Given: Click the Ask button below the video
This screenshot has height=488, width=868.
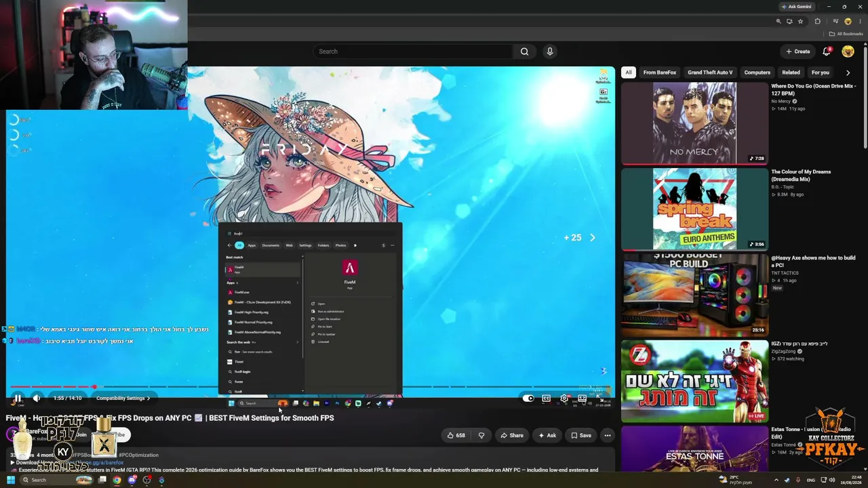Looking at the screenshot, I should (547, 435).
